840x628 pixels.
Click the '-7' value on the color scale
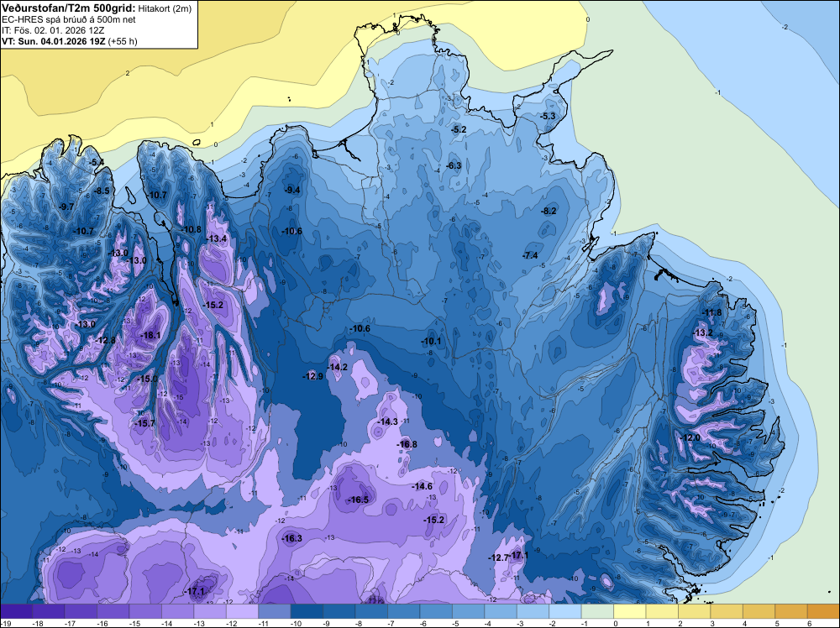click(x=392, y=624)
